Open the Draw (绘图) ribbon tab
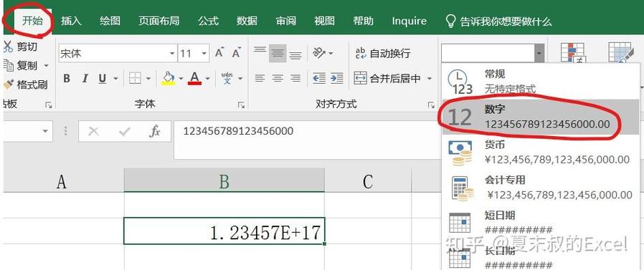This screenshot has width=644, height=270. [x=110, y=21]
